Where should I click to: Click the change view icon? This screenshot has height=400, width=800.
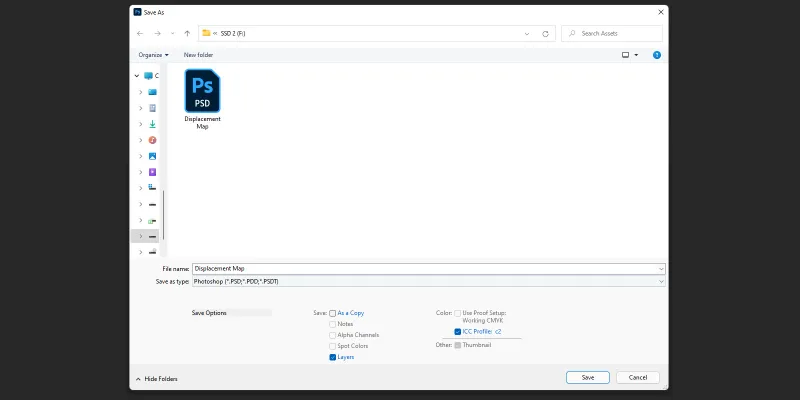click(x=626, y=55)
